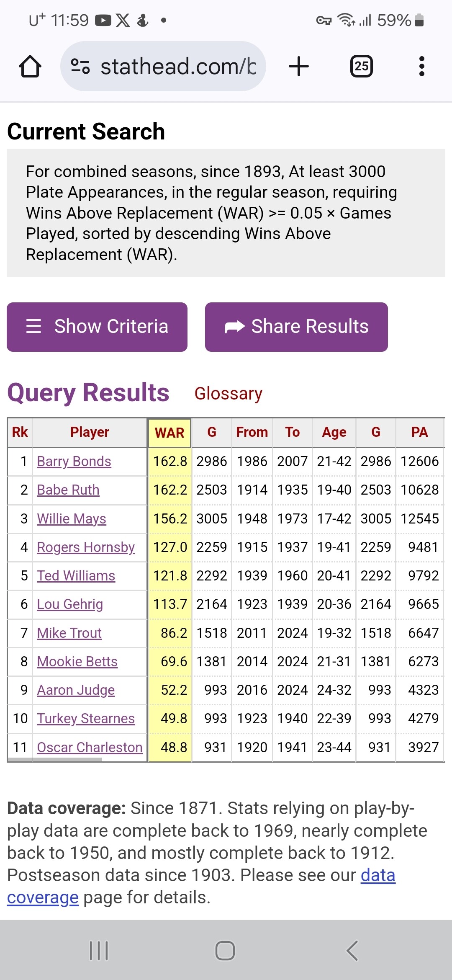The height and width of the screenshot is (980, 452).
Task: Sort table by WAR column header
Action: click(x=169, y=433)
